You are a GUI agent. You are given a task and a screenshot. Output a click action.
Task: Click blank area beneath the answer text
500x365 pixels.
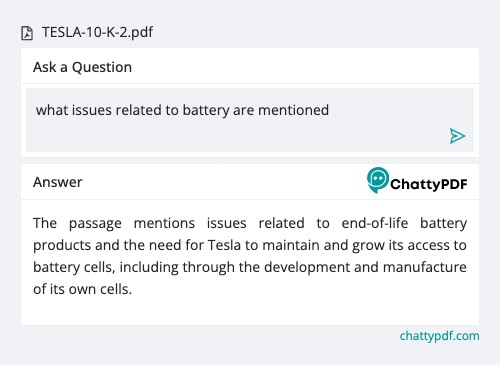(x=250, y=312)
